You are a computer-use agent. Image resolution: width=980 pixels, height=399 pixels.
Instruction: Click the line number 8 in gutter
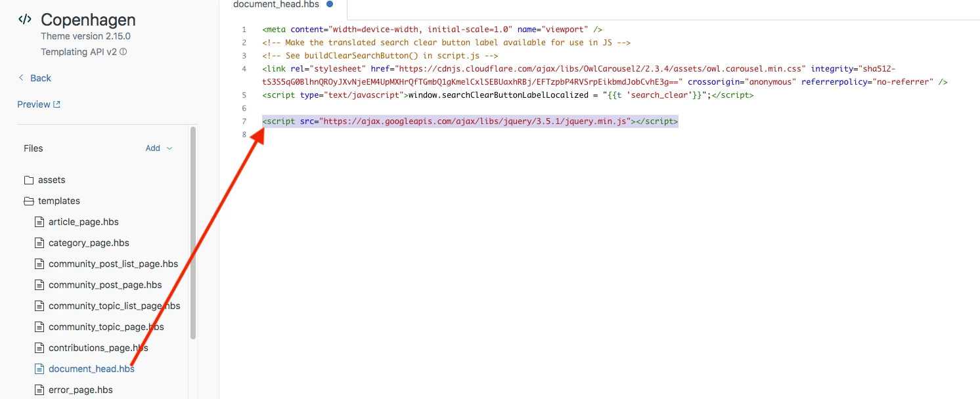[244, 135]
